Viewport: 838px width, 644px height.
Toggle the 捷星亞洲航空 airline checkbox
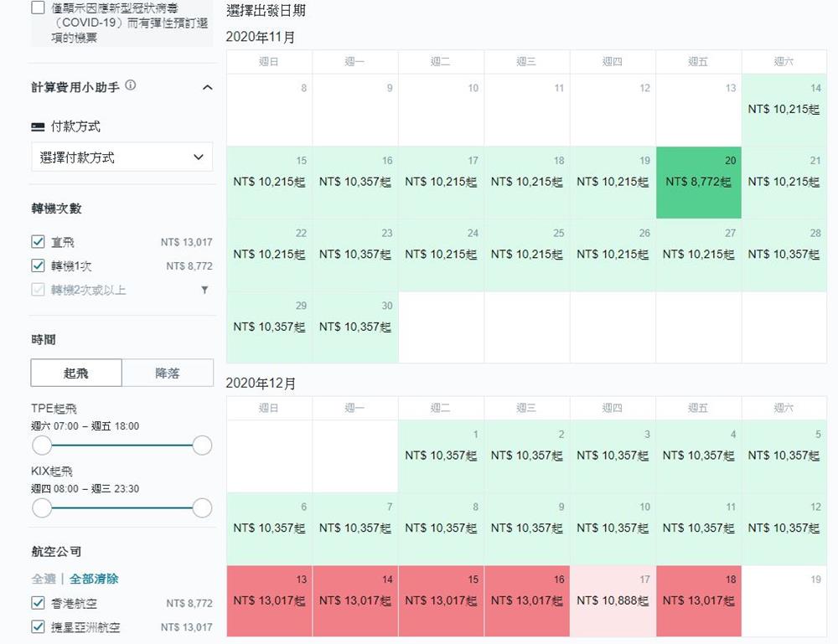click(38, 626)
